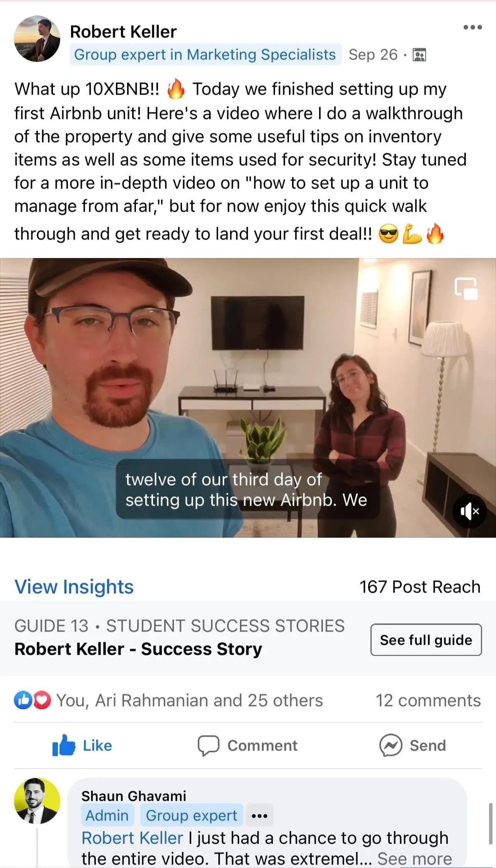The width and height of the screenshot is (496, 868).
Task: Play the Airbnb walkthrough video
Action: pyautogui.click(x=248, y=397)
